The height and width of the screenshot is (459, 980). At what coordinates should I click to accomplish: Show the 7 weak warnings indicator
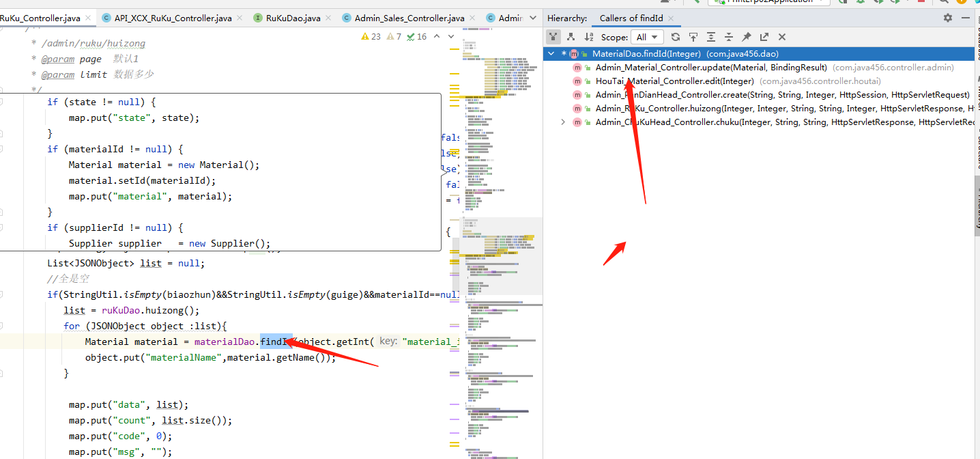pos(394,37)
